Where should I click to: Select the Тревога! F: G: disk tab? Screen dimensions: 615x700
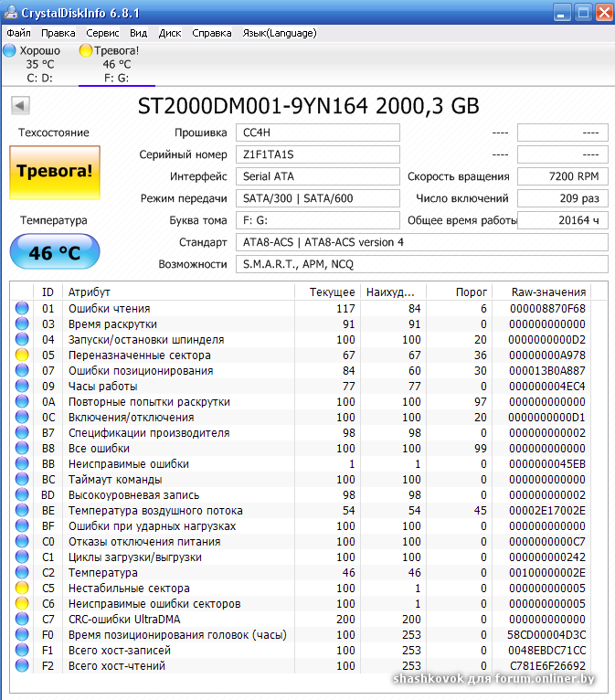coord(115,64)
